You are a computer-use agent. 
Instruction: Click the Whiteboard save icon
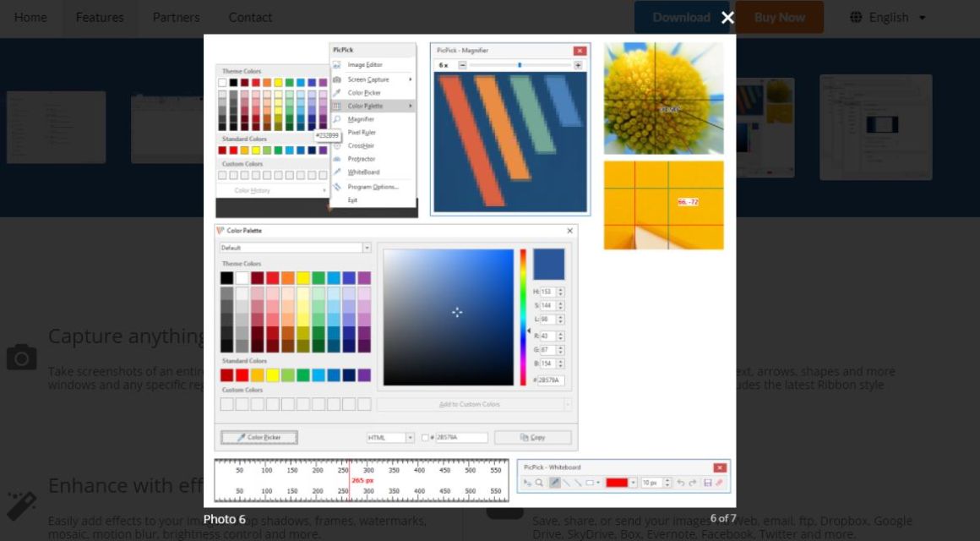tap(707, 483)
